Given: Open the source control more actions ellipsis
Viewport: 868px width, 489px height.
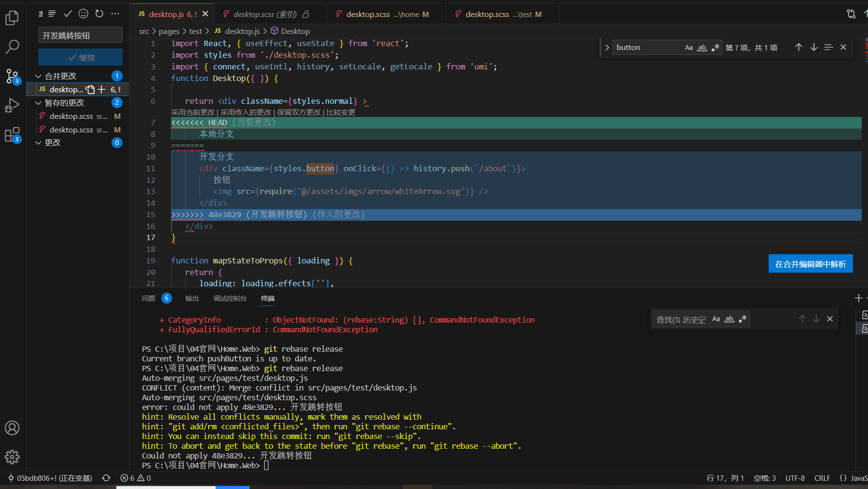Looking at the screenshot, I should [x=115, y=14].
